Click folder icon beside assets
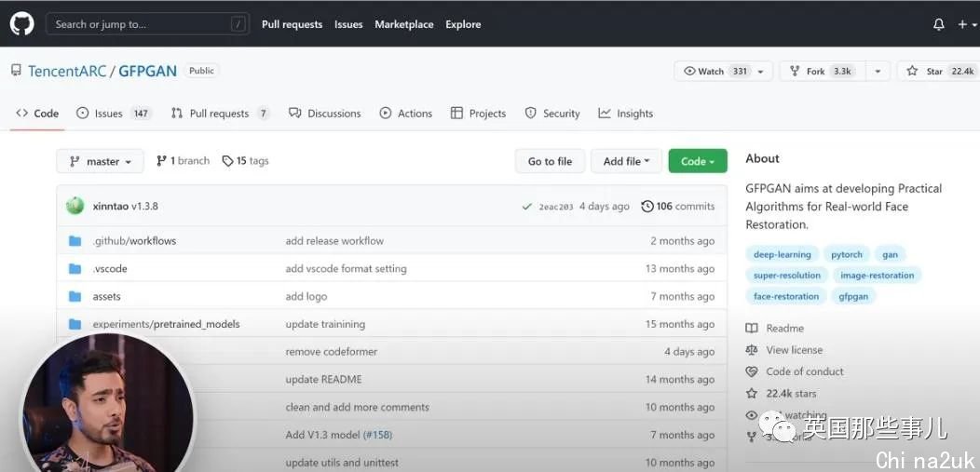The height and width of the screenshot is (472, 980). [75, 297]
